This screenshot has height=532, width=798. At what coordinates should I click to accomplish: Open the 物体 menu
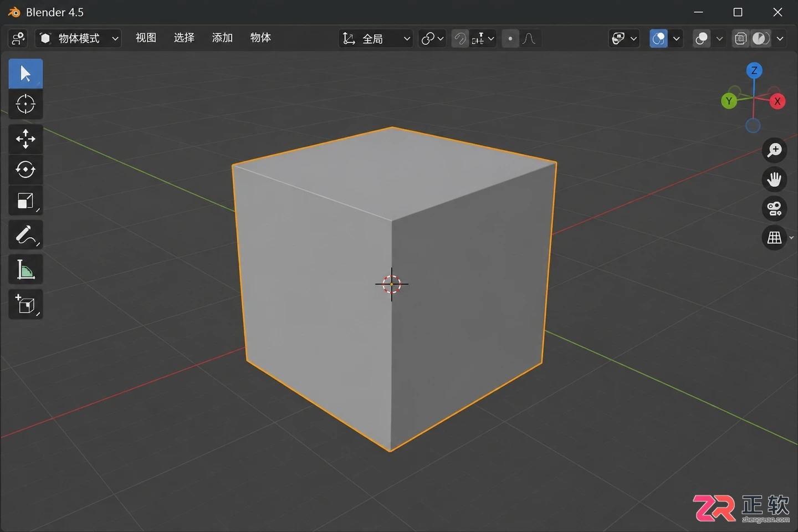(260, 38)
